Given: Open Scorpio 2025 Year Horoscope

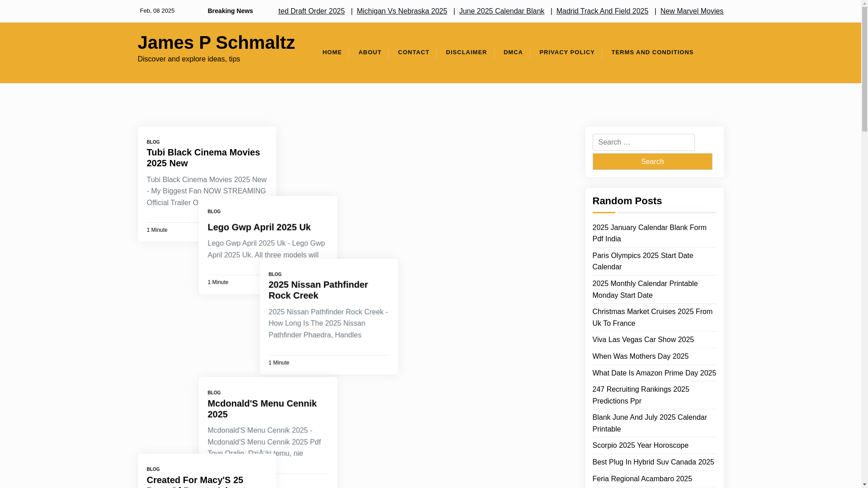Looking at the screenshot, I should pyautogui.click(x=640, y=446).
